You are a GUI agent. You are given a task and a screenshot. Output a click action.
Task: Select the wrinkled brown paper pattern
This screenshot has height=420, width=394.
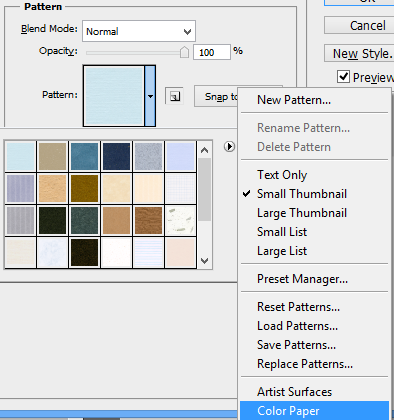(149, 220)
